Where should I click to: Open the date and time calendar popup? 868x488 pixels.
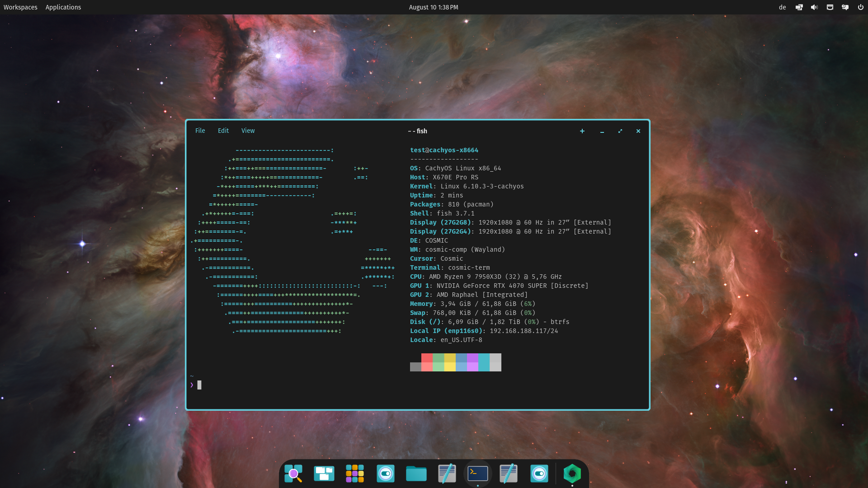[433, 7]
